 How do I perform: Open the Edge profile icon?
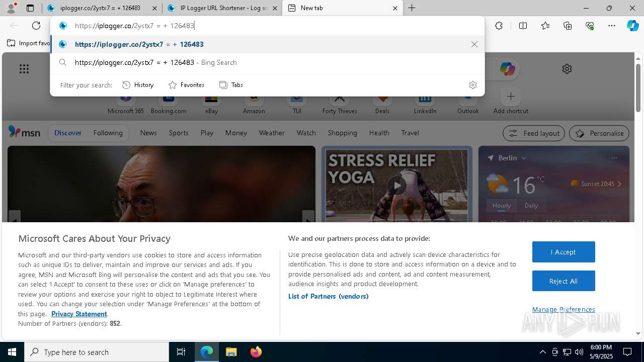pos(11,8)
